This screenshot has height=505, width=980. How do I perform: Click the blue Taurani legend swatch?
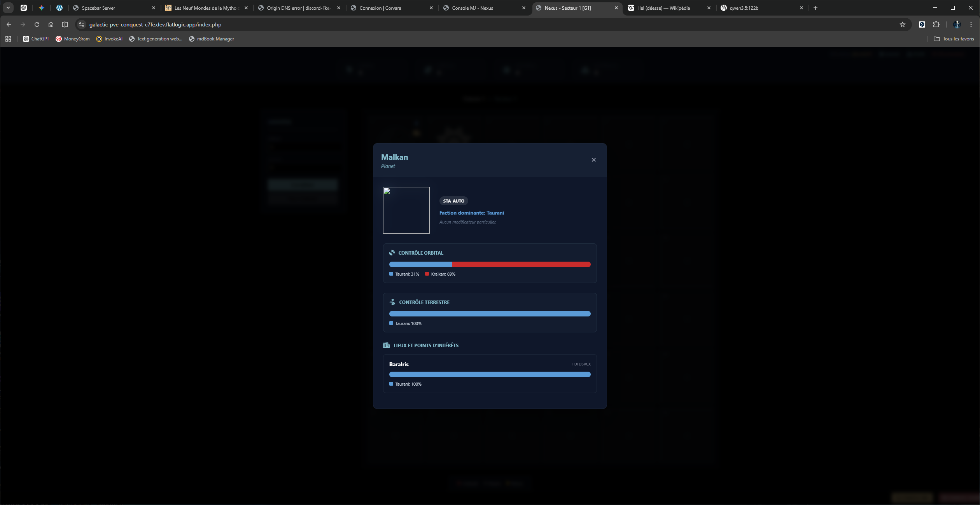click(391, 274)
